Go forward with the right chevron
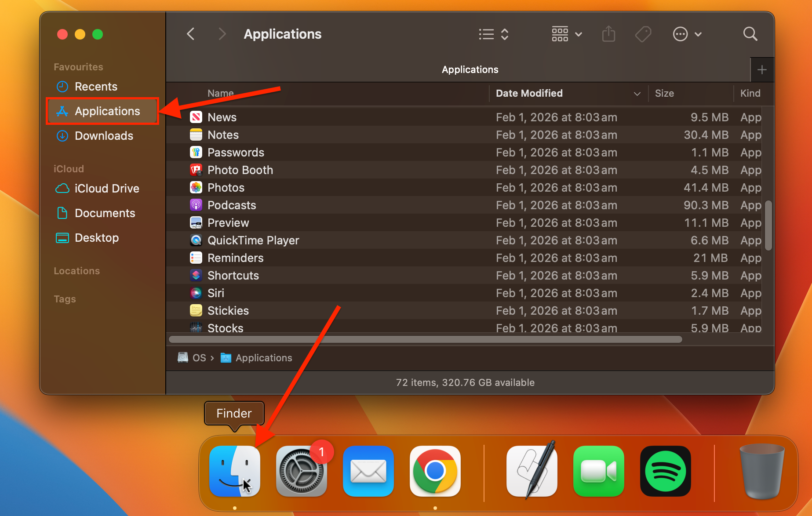 point(222,34)
